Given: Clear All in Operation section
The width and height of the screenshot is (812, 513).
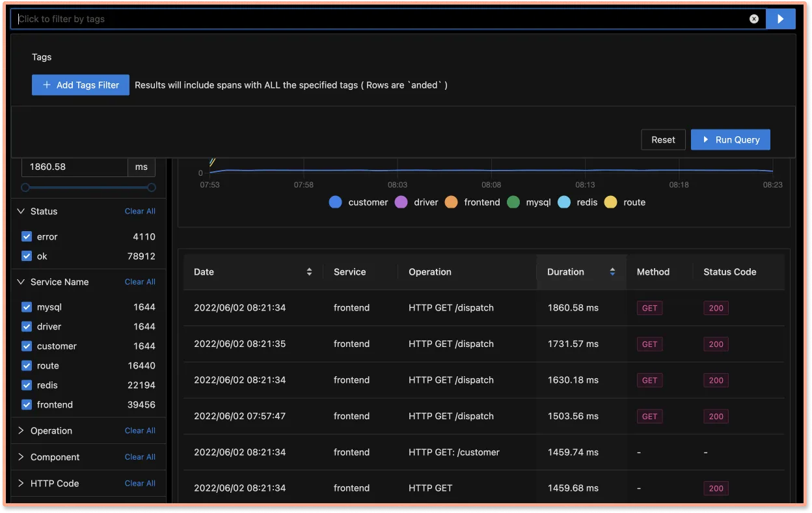Looking at the screenshot, I should [x=140, y=430].
